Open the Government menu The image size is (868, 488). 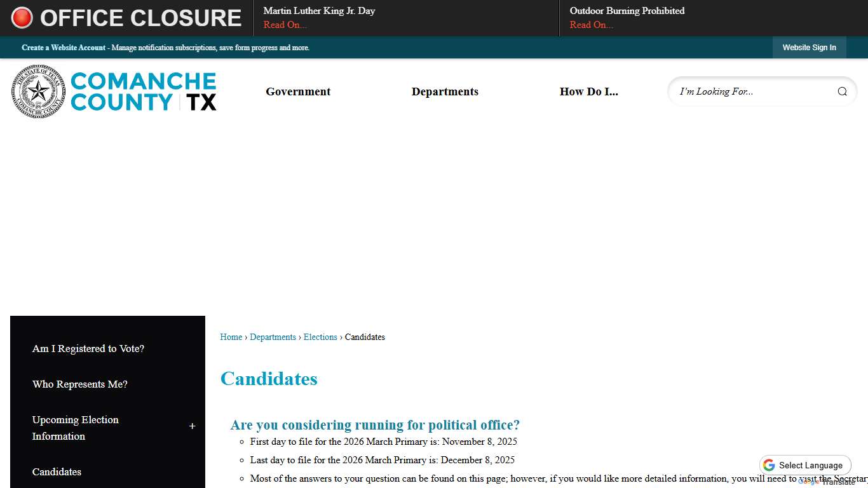pyautogui.click(x=298, y=91)
